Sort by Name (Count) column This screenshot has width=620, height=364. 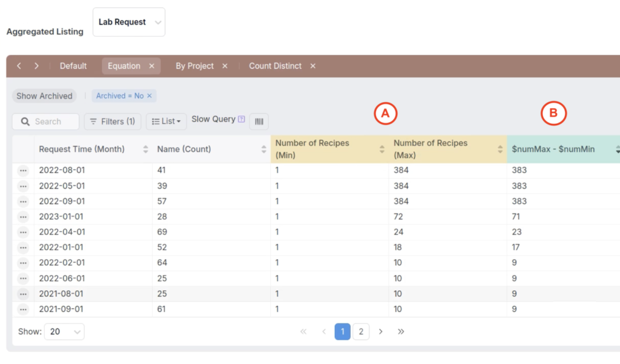point(264,149)
